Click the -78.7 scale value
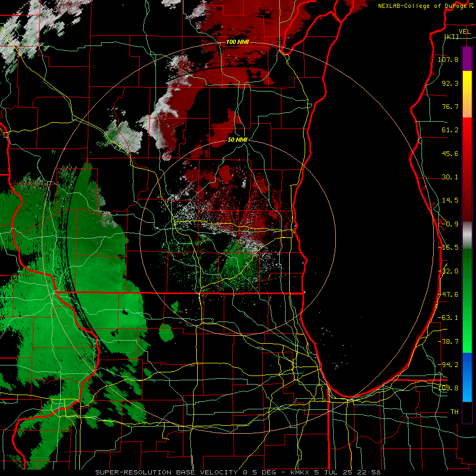476x476 pixels. point(448,342)
